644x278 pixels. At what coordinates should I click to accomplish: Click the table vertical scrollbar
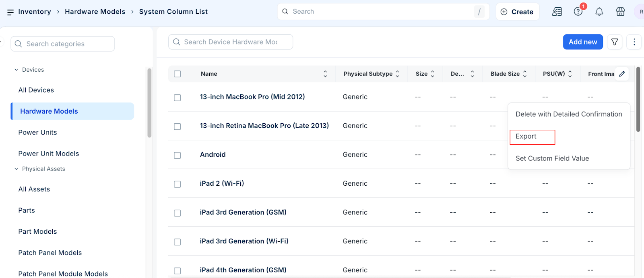point(638,99)
